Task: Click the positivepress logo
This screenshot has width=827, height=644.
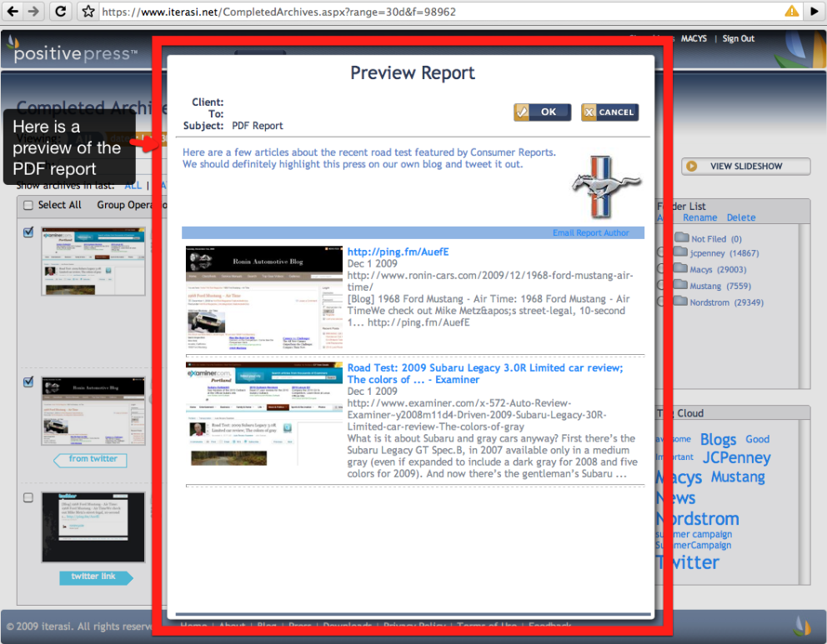Action: point(72,51)
